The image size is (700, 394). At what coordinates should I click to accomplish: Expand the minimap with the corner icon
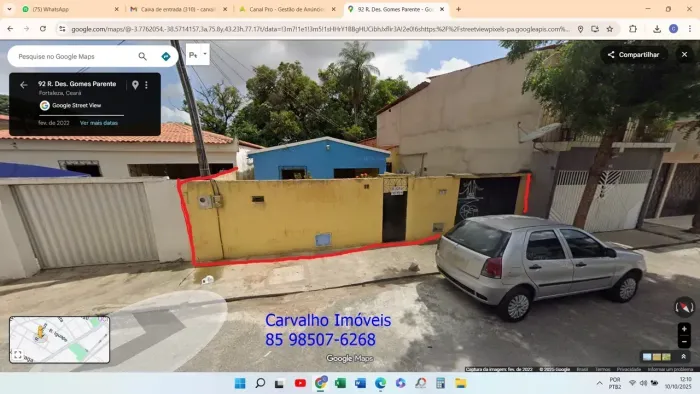tap(17, 355)
